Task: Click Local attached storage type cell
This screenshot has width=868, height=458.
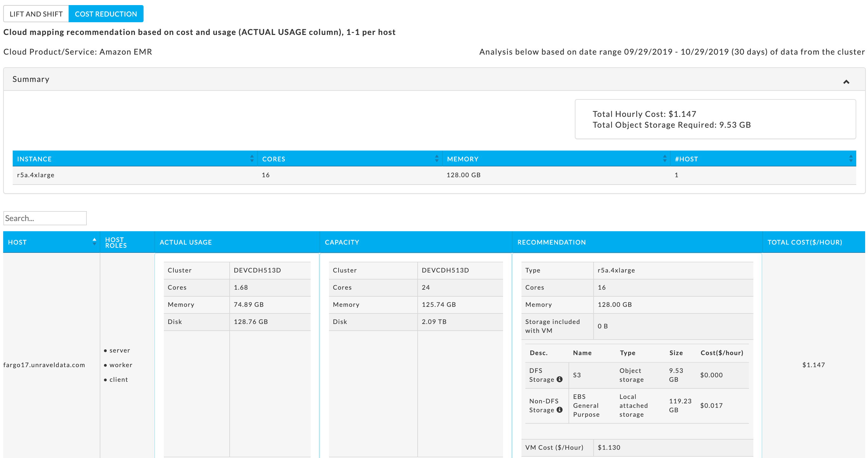Action: click(x=634, y=405)
